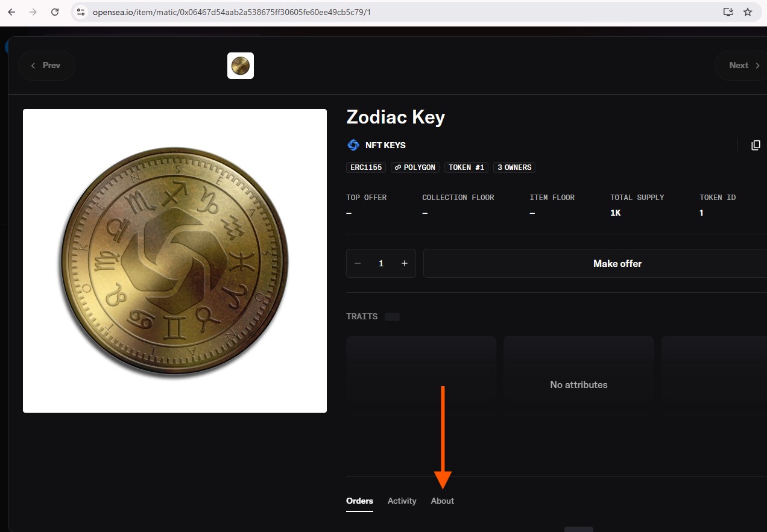767x532 pixels.
Task: Select the coin thumbnail in top carousel
Action: point(241,66)
